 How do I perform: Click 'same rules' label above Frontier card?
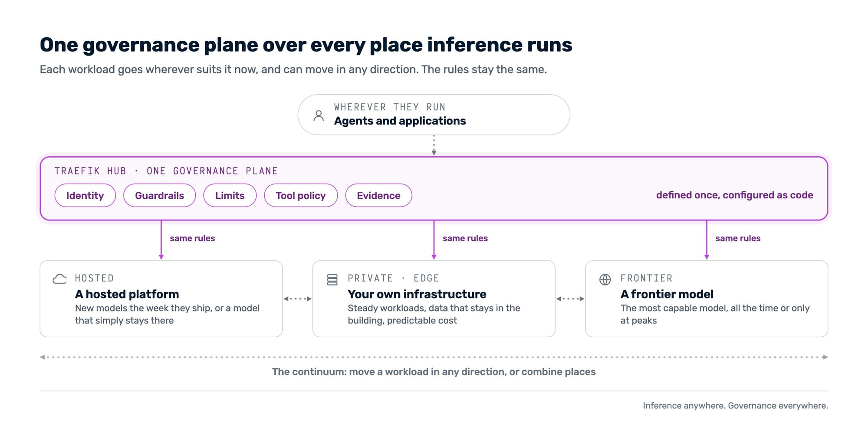738,238
